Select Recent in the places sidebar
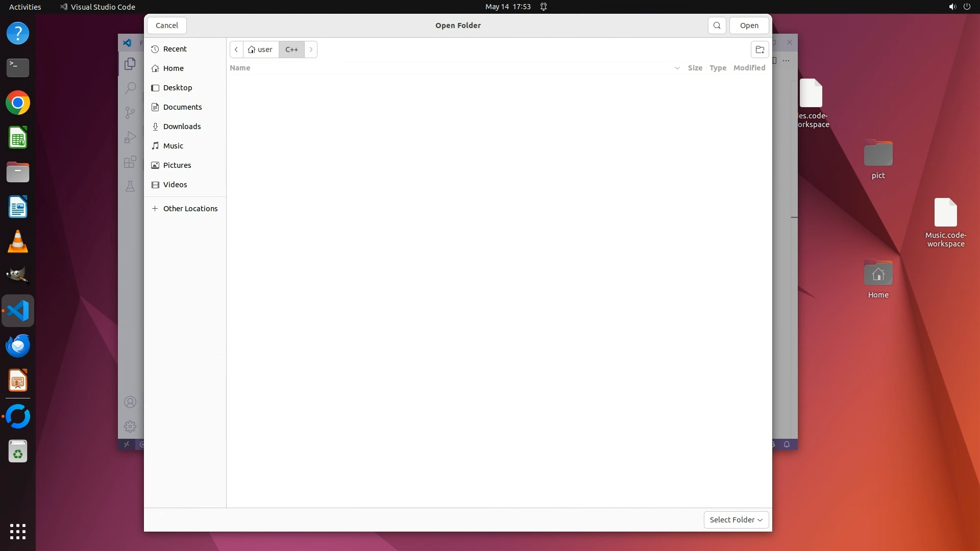Viewport: 980px width, 551px height. click(175, 49)
